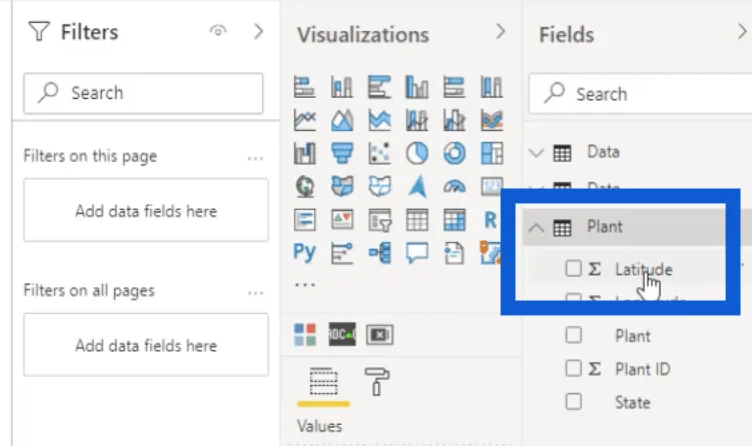Choose the Funnel visual
The width and height of the screenshot is (752, 446).
click(342, 153)
